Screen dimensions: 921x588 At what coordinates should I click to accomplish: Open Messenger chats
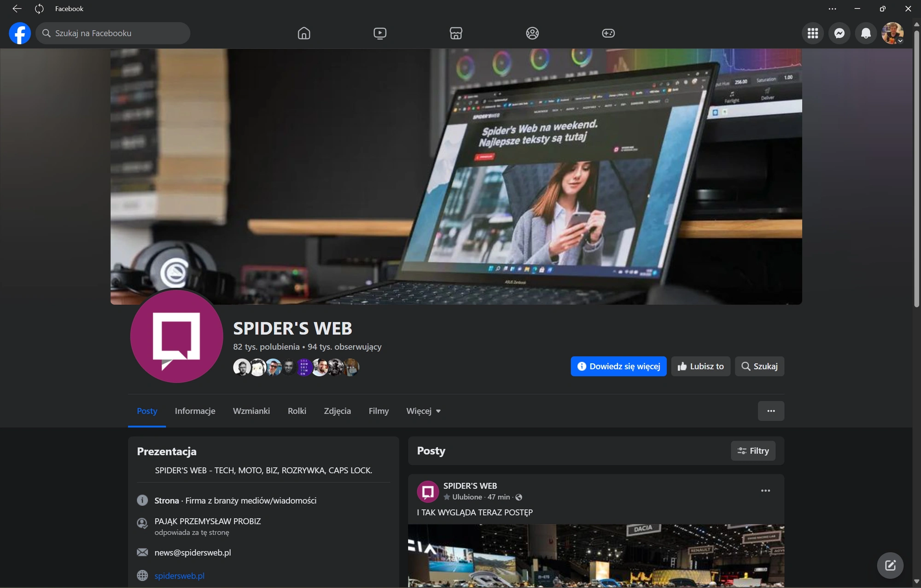point(839,33)
